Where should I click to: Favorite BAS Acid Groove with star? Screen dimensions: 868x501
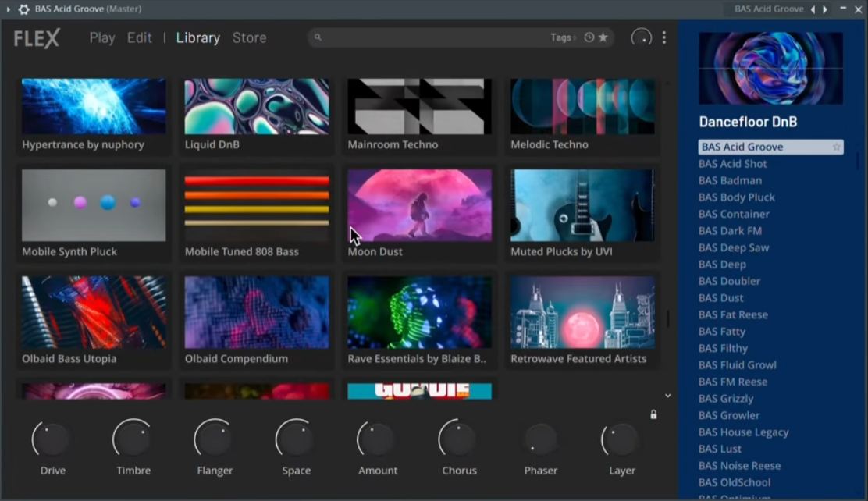point(836,147)
